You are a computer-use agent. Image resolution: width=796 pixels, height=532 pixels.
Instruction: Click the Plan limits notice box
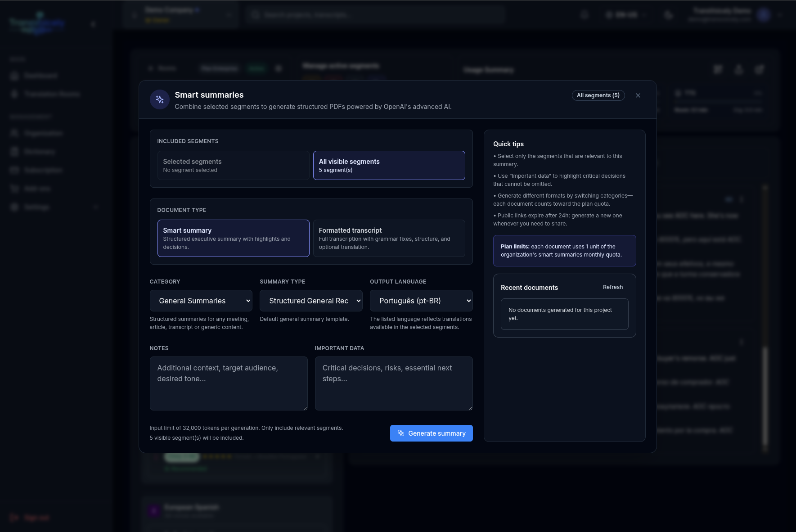pos(564,251)
